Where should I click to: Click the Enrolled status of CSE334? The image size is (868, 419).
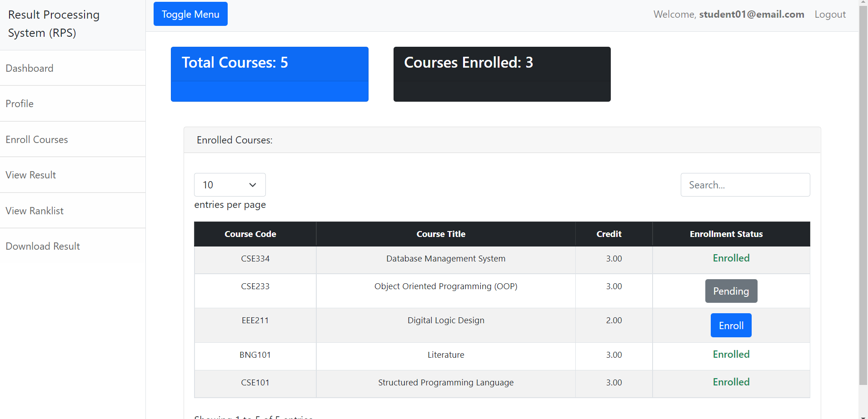point(730,258)
